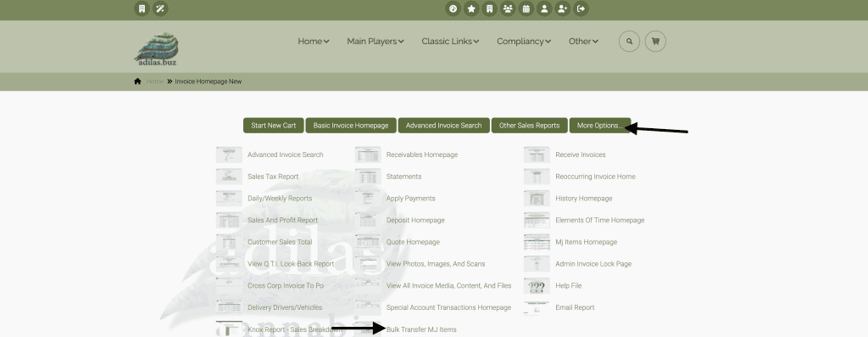Open the shopping cart icon
Image resolution: width=868 pixels, height=337 pixels.
point(655,41)
